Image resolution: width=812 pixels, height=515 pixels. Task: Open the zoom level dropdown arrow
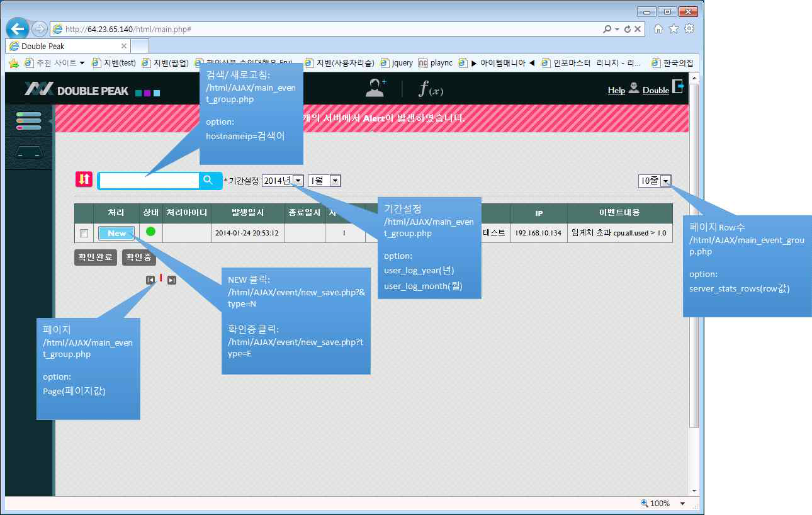[x=682, y=504]
